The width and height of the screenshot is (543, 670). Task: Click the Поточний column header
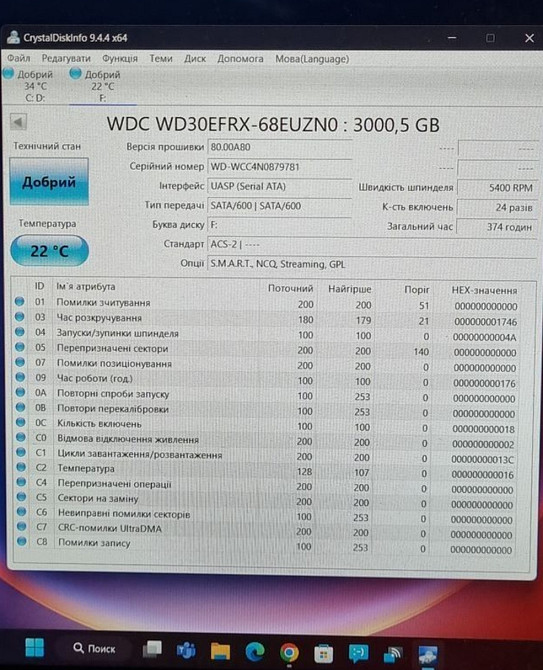[x=291, y=288]
